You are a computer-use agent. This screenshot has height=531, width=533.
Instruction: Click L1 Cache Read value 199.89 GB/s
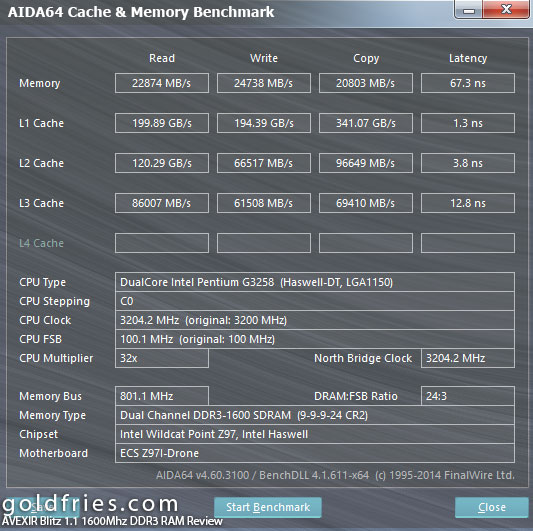[x=162, y=123]
